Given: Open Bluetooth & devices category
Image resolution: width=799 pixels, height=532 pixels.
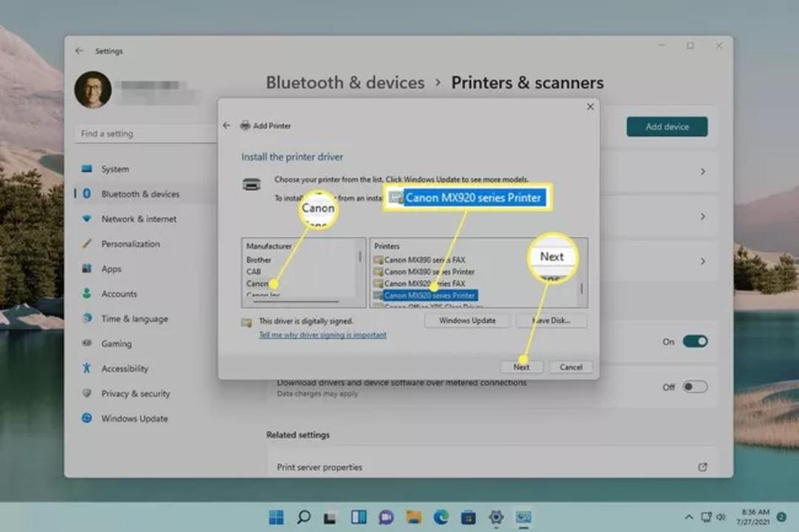Looking at the screenshot, I should point(140,194).
